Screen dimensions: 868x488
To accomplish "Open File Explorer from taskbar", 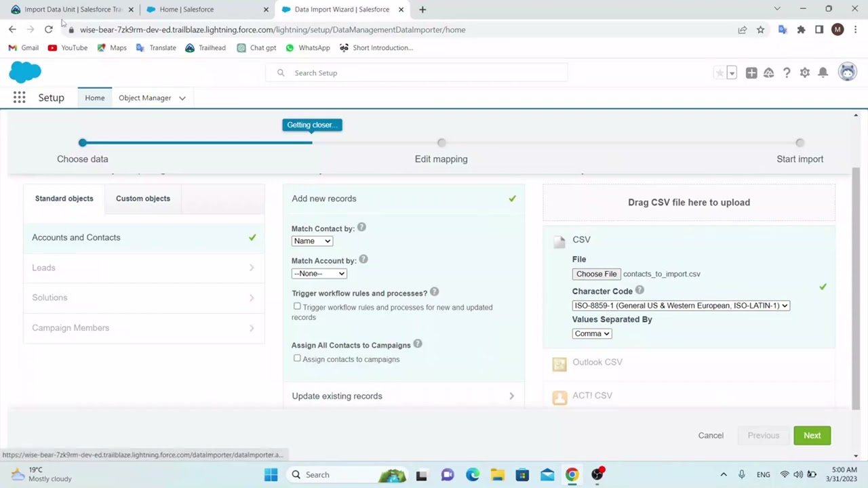I will 497,474.
